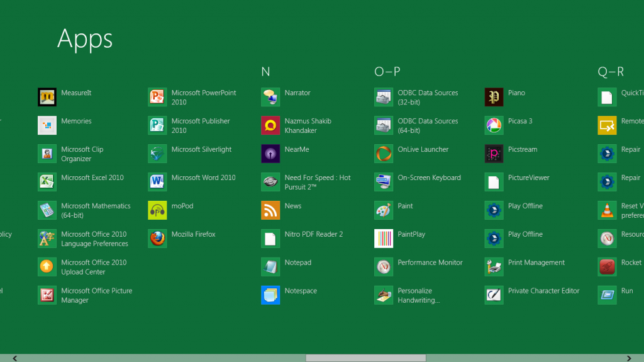Launch OnLive Launcher icon

coord(384,154)
